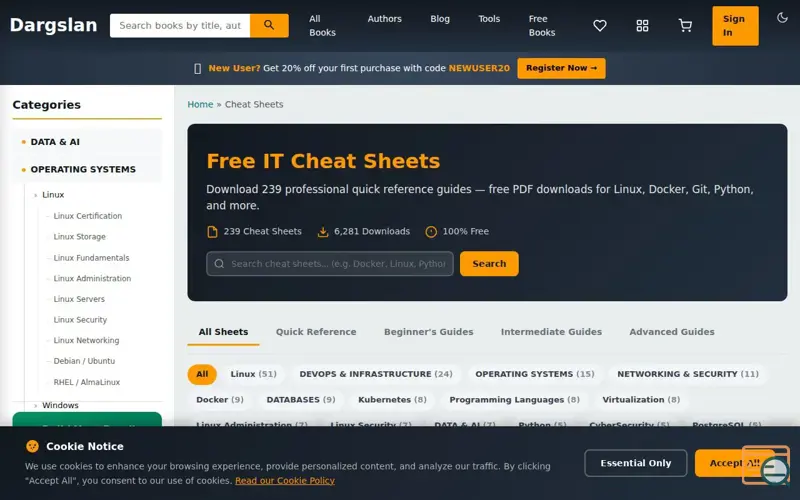This screenshot has height=500, width=800.
Task: Filter by Kubernetes (8) chip
Action: coord(392,399)
